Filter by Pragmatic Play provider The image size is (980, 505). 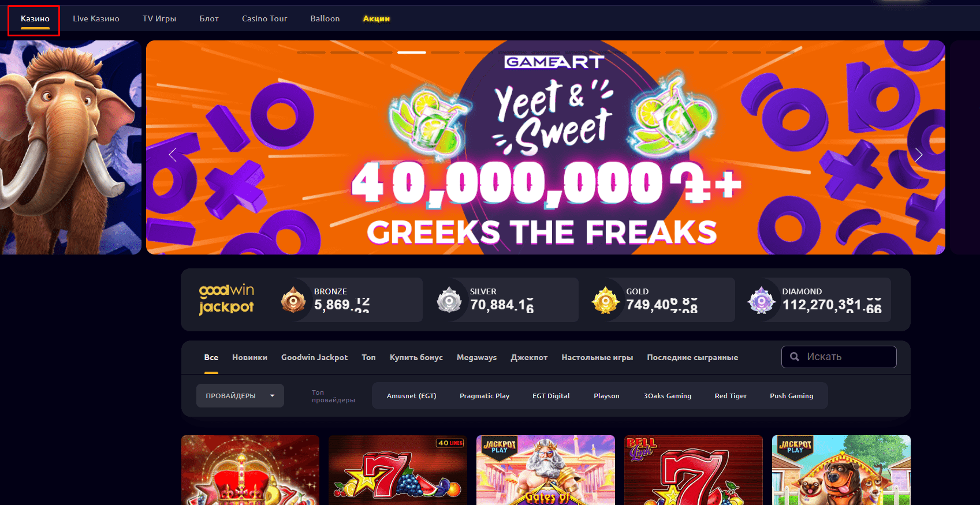[485, 396]
